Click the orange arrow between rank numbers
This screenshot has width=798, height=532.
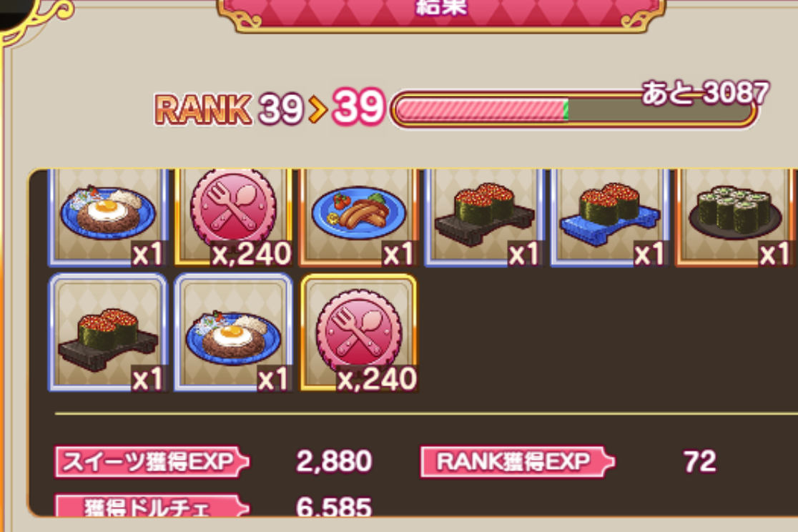(x=317, y=109)
